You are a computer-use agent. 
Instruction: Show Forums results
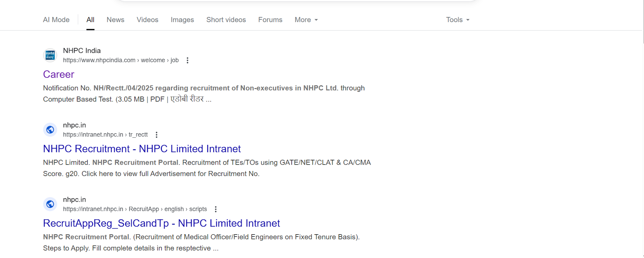pos(270,20)
